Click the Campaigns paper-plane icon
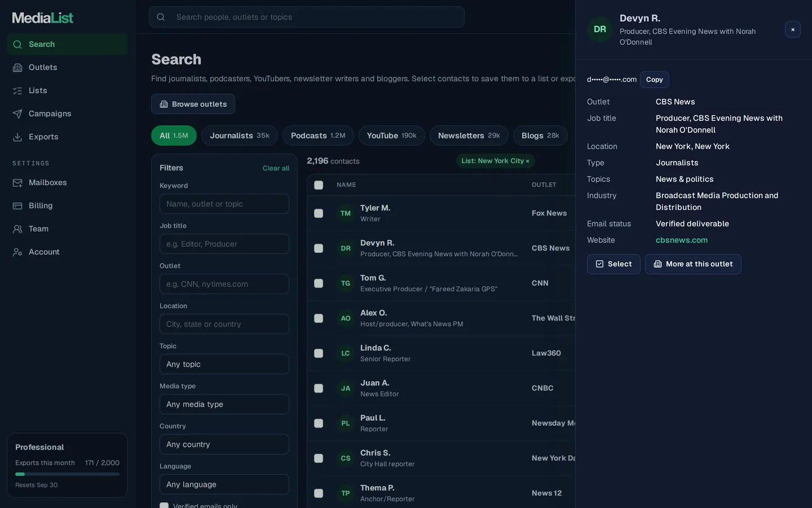Screen dimensions: 812x508 click(17, 114)
